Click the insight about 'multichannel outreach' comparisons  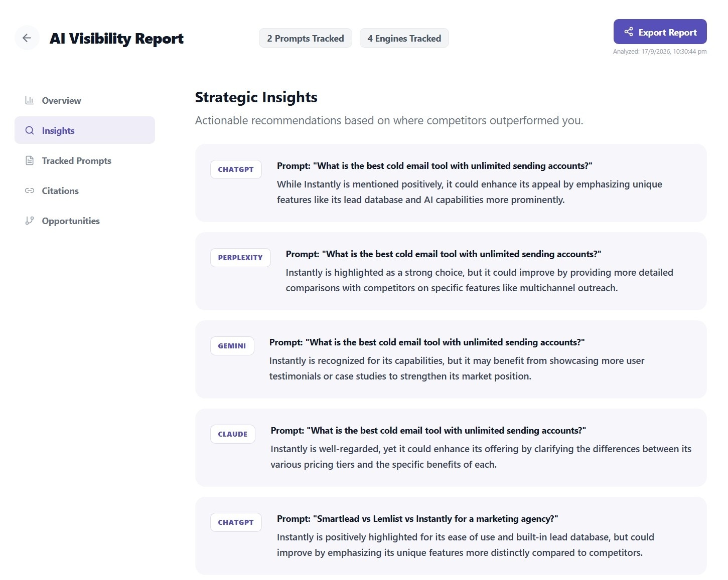coord(480,280)
